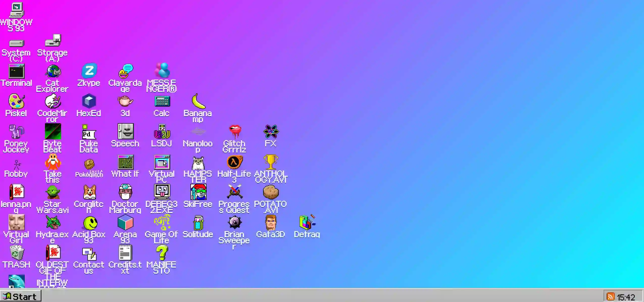Click the Banana mp icon
The width and height of the screenshot is (644, 302).
(x=198, y=102)
